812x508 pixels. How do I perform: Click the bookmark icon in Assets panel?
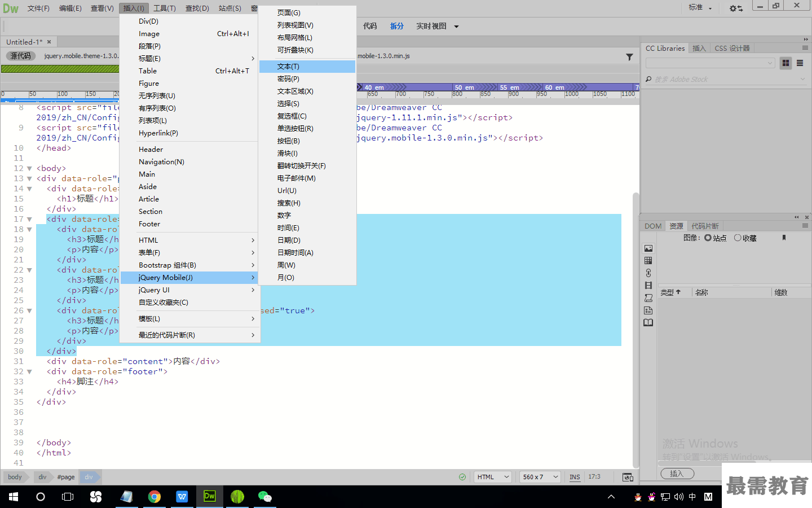[x=784, y=238]
